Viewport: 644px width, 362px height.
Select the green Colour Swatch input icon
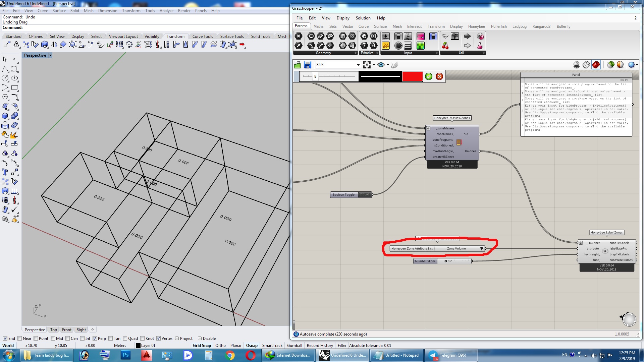(x=421, y=45)
